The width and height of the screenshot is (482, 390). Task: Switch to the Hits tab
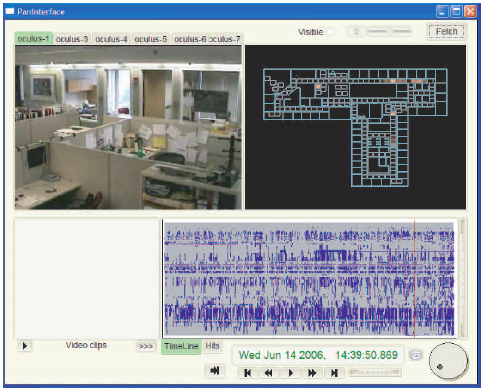tap(212, 346)
